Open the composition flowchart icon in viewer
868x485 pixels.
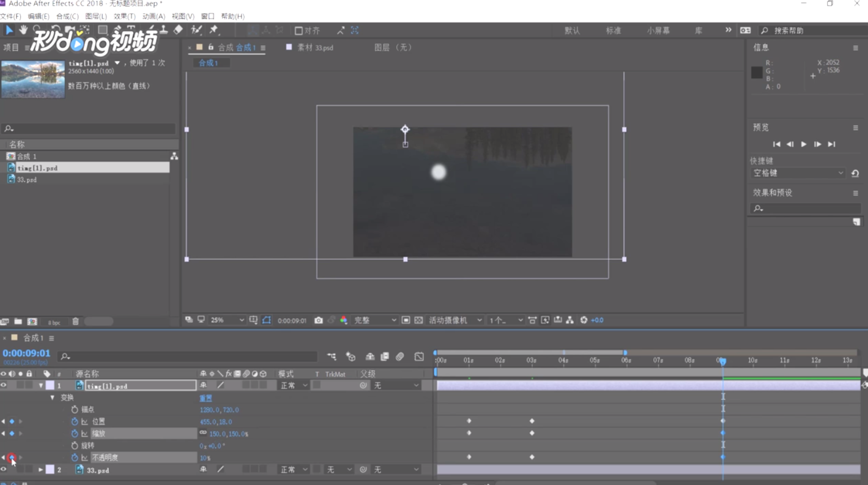[570, 320]
